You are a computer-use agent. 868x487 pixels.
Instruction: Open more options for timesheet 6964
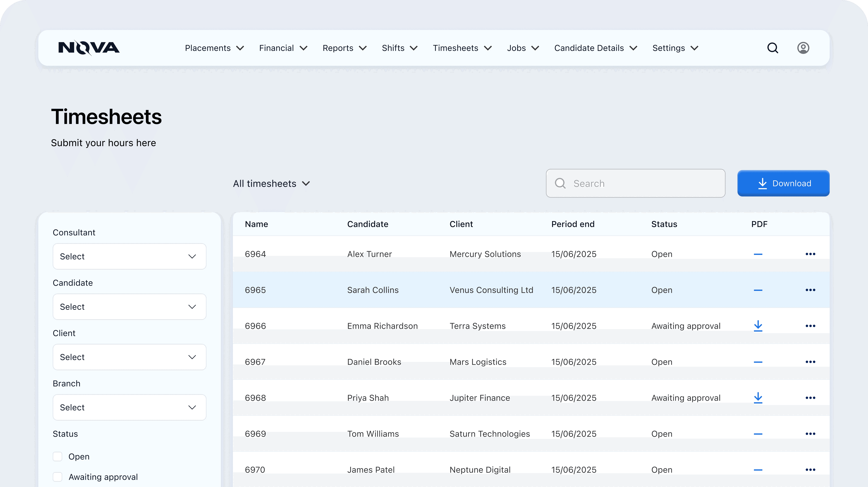coord(810,254)
